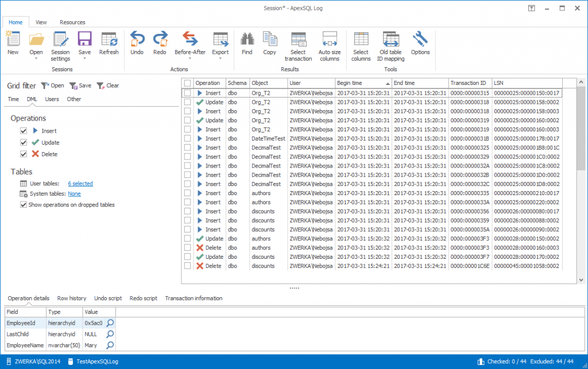This screenshot has width=588, height=369.
Task: Click the magnifier next to EmployeeName value
Action: click(111, 345)
